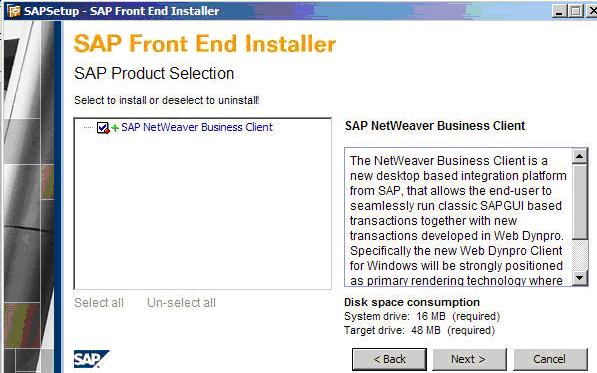Click inside the NetWeaver description text box
Image resolution: width=597 pixels, height=373 pixels.
click(458, 217)
